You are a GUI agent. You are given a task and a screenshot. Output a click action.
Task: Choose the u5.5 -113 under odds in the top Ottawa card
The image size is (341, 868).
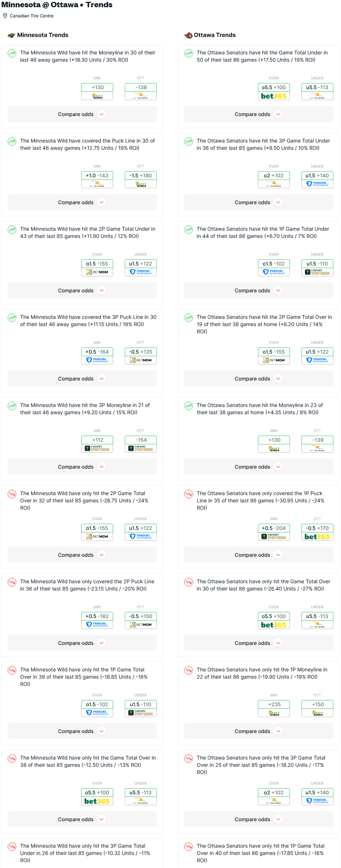tap(317, 87)
